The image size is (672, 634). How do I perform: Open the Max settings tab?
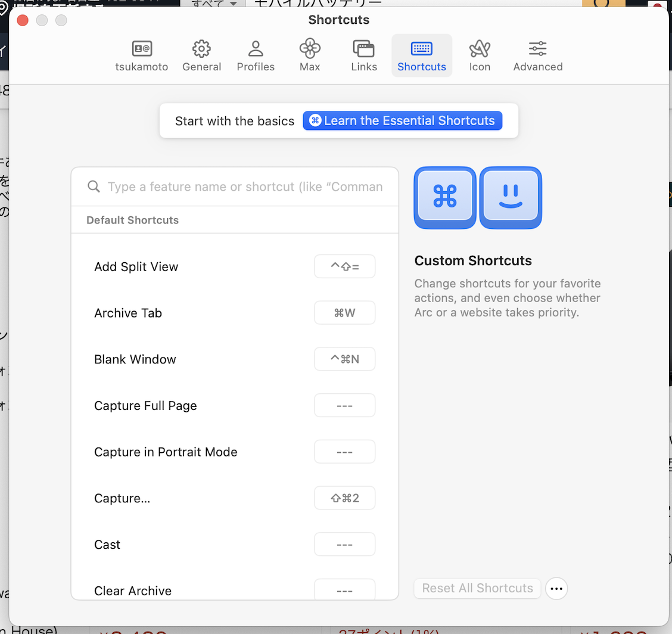(x=310, y=56)
